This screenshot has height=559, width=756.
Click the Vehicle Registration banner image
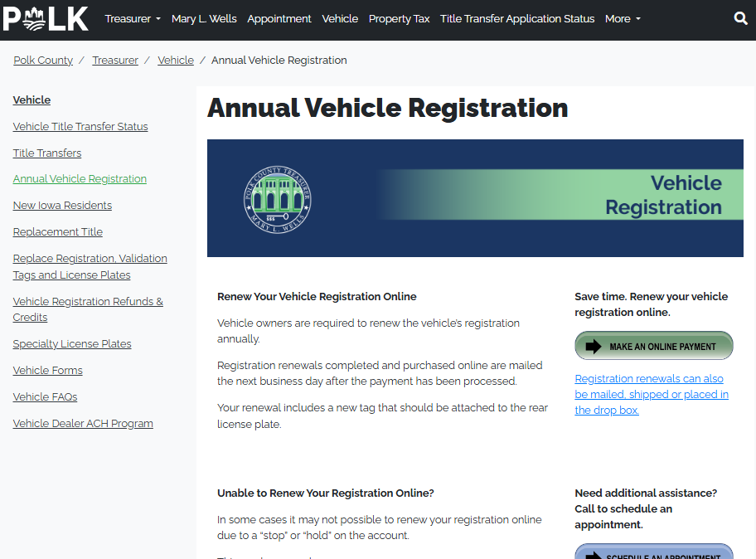[x=475, y=198]
